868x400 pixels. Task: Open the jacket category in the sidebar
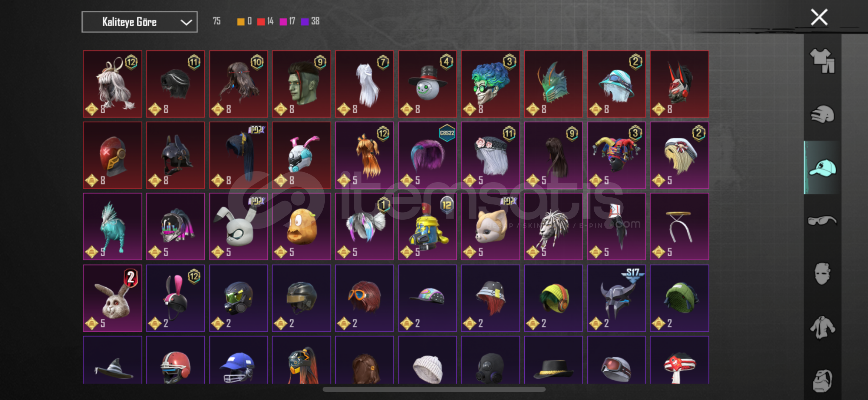pyautogui.click(x=822, y=327)
